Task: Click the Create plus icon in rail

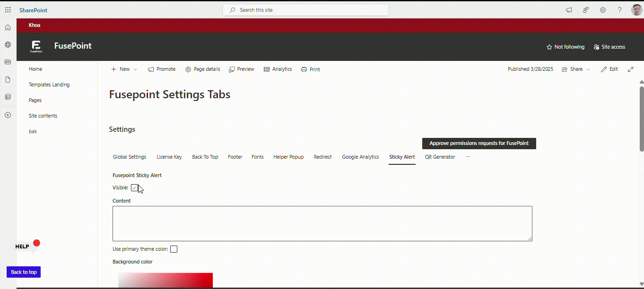Action: pos(8,115)
